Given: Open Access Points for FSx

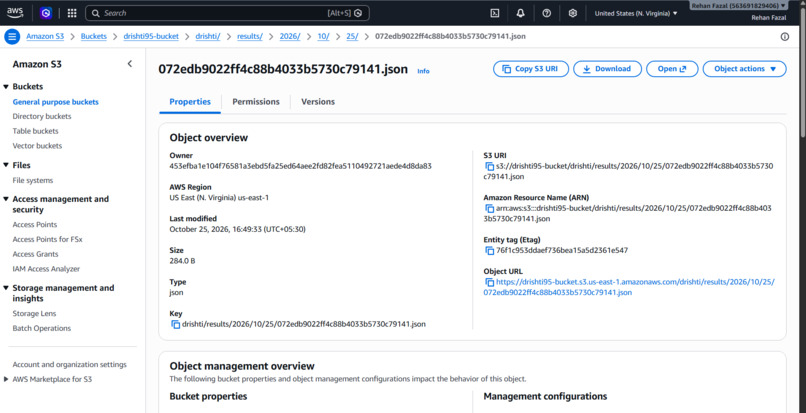Looking at the screenshot, I should click(x=47, y=239).
